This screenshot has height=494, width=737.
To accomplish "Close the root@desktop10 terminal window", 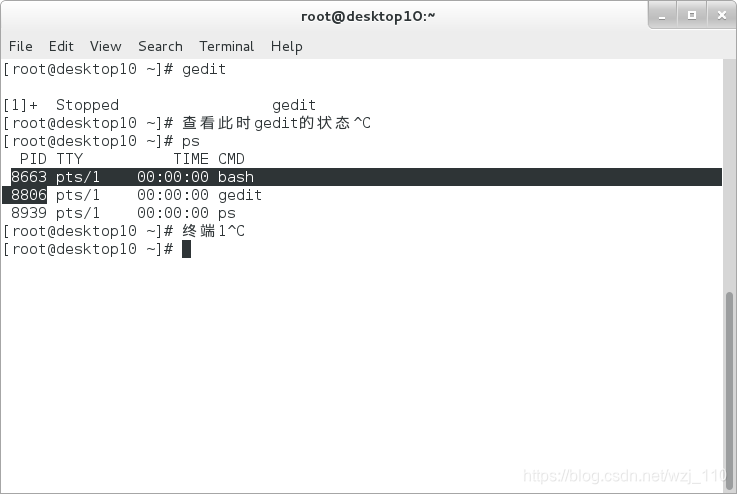I will coord(722,16).
